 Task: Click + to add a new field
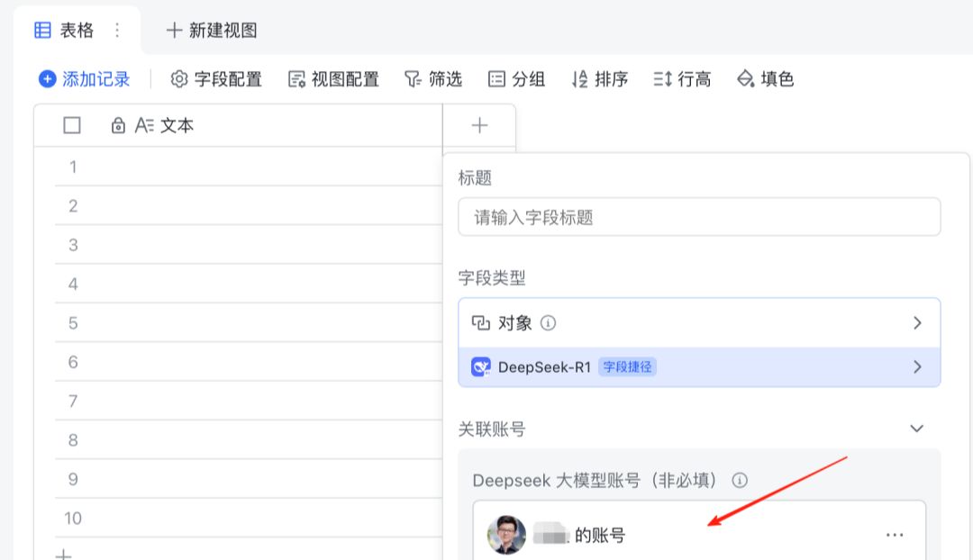(478, 126)
